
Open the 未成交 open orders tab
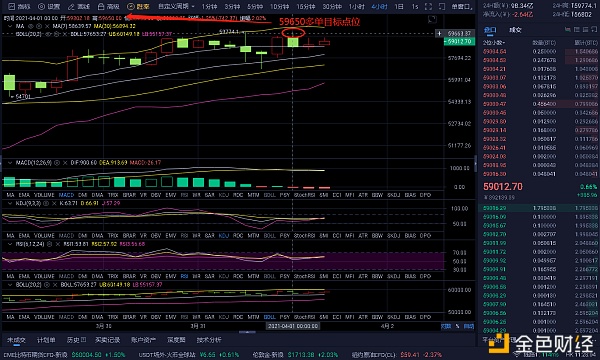16,340
